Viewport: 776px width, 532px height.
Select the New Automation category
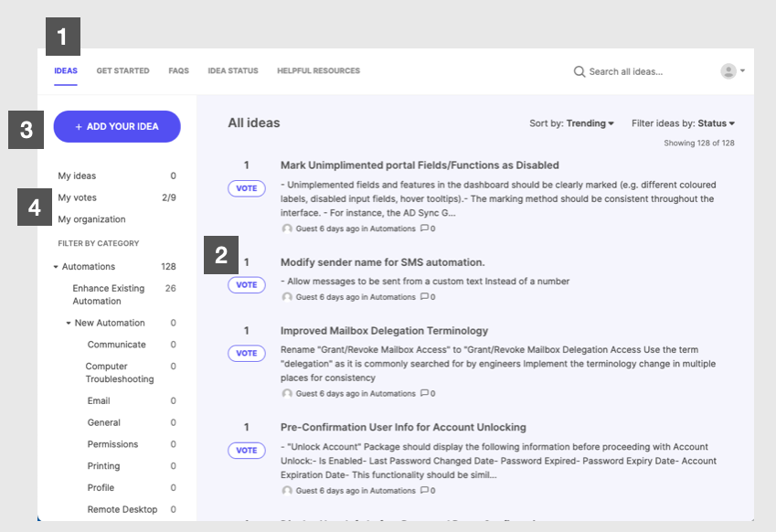(x=110, y=323)
